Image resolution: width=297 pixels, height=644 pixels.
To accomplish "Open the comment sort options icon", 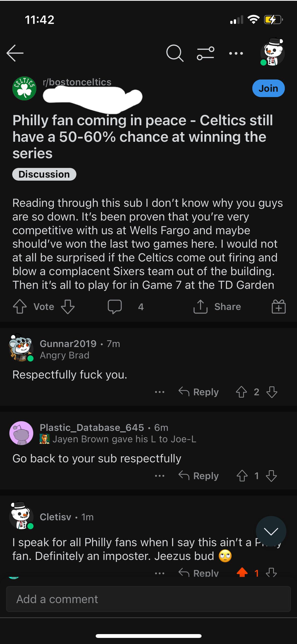I will click(205, 53).
